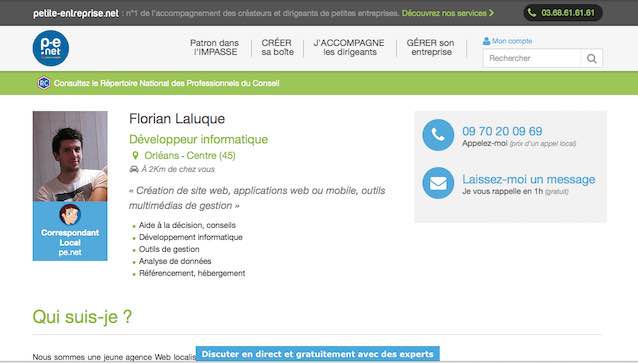Click the blue envelope message icon
The height and width of the screenshot is (363, 638).
pos(438,183)
